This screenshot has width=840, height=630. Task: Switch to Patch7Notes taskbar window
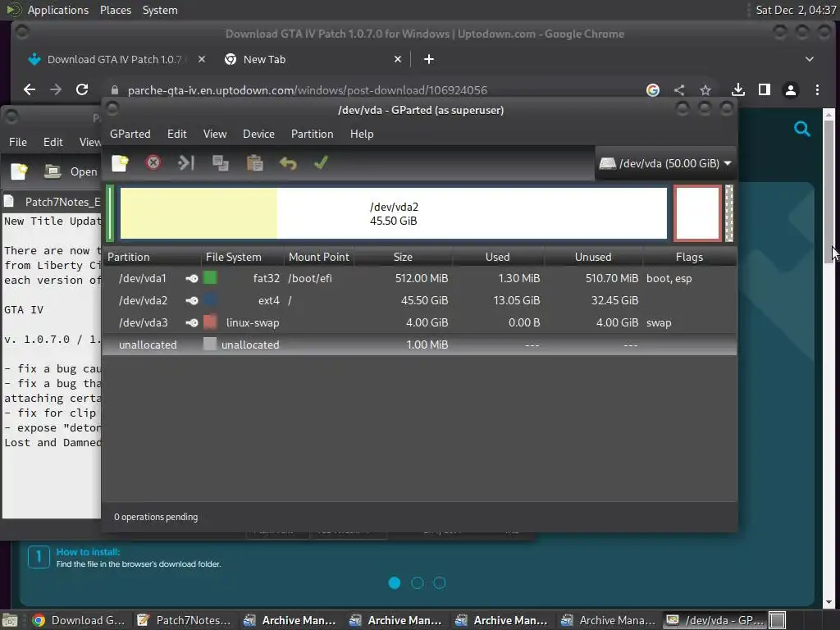click(x=185, y=620)
